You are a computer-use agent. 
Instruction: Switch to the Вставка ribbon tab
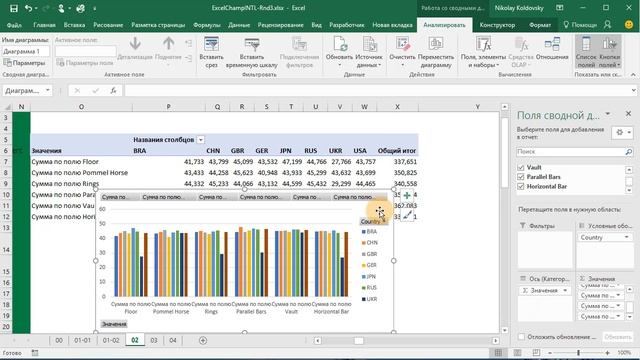tap(74, 25)
